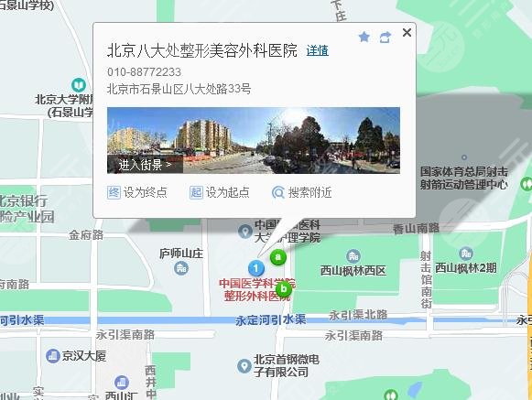Image resolution: width=532 pixels, height=400 pixels.
Task: Click the 国家体育总局射击射箭运动管理中心 dot marker
Action: [464, 157]
